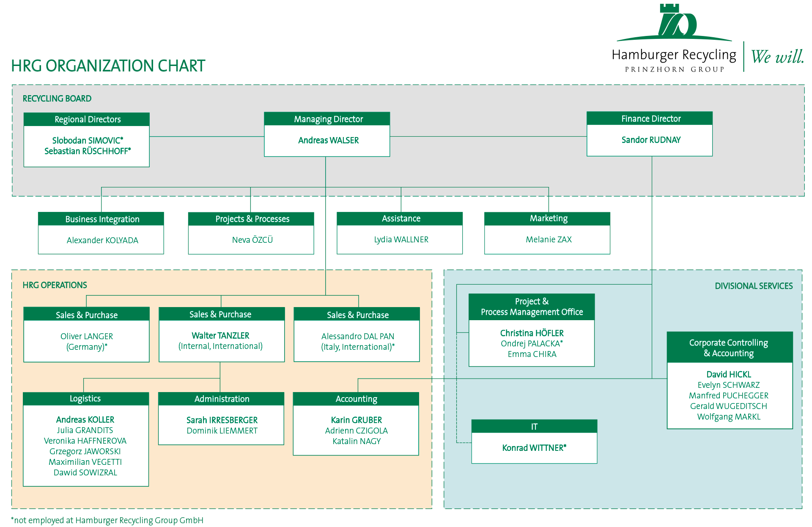The image size is (812, 527).
Task: Click the name Adrienn CZIGOLA
Action: point(357,431)
